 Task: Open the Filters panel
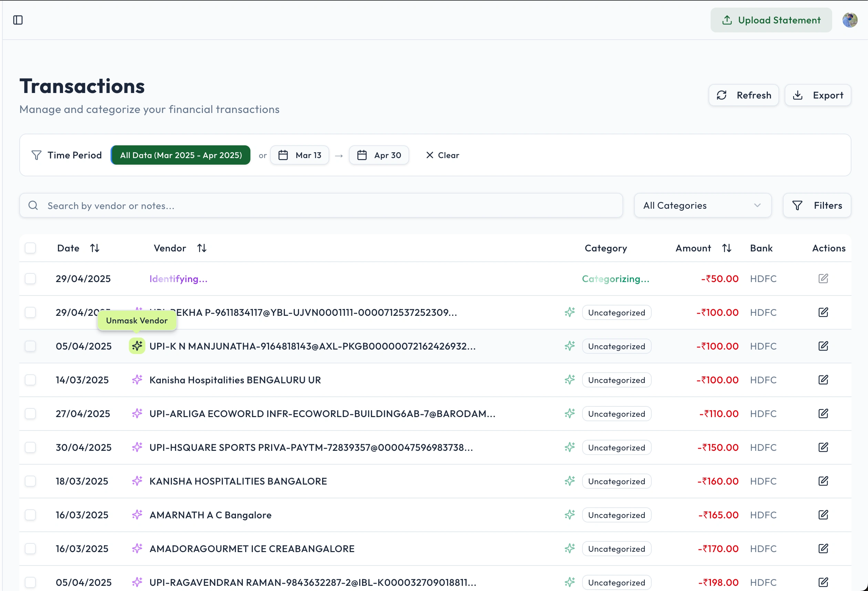tap(817, 205)
